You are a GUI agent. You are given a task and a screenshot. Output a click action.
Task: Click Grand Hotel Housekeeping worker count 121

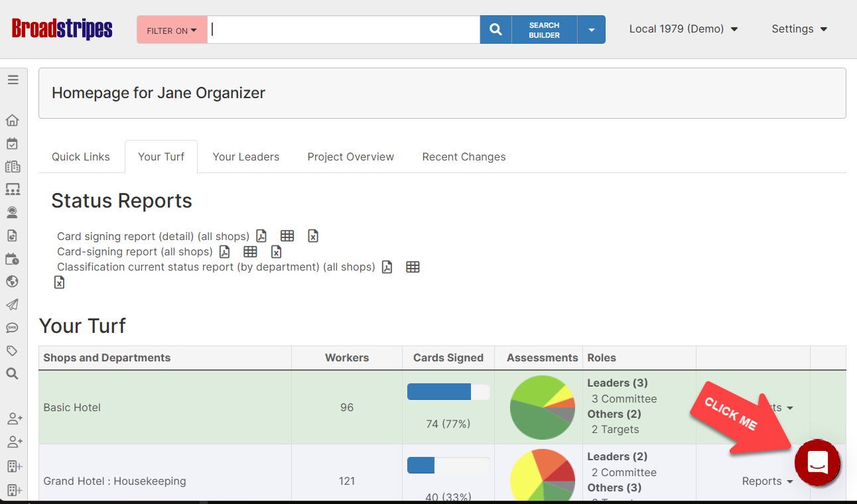click(x=347, y=481)
